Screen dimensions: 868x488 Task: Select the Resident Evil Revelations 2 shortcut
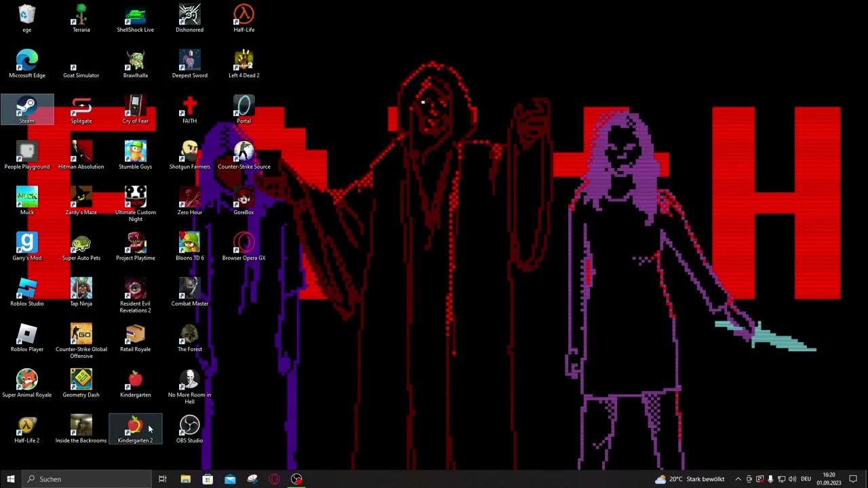click(136, 296)
